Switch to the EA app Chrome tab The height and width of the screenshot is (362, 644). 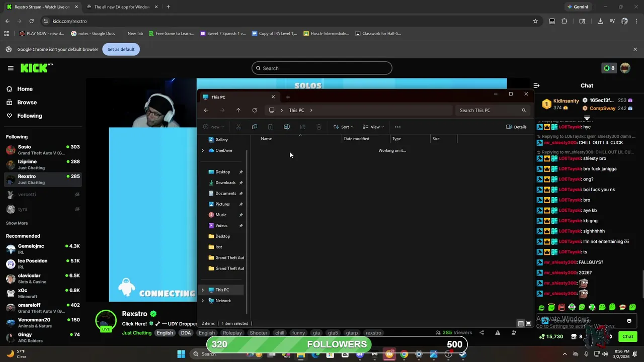pos(122,7)
